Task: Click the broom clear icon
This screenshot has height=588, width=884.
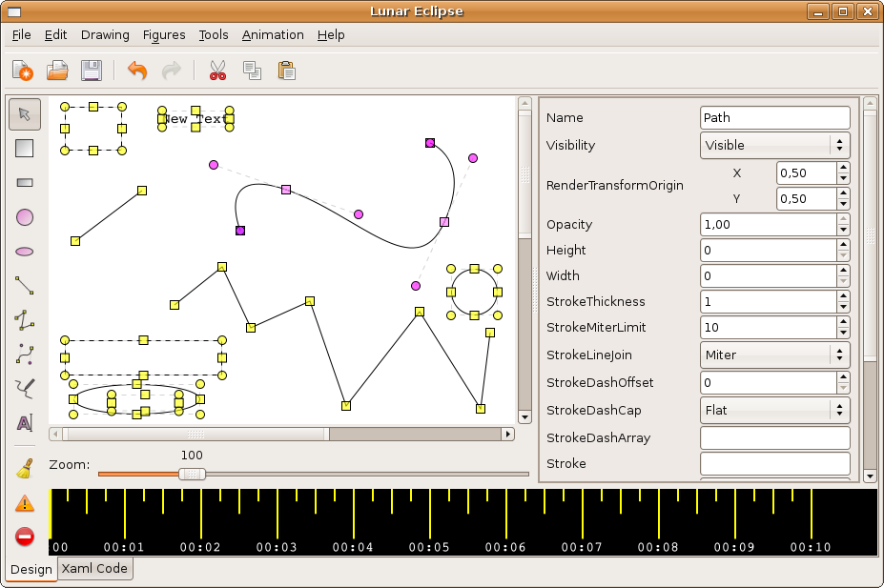Action: (x=24, y=469)
